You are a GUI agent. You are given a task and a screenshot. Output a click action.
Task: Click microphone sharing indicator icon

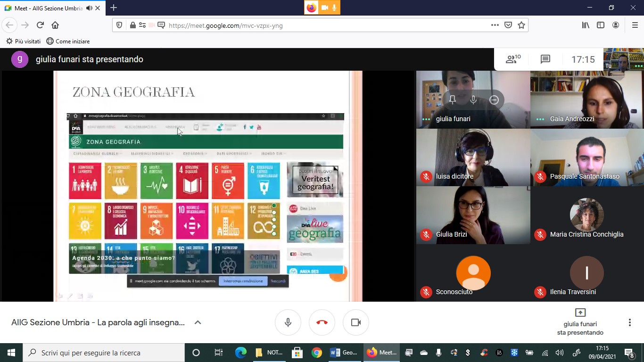335,8
